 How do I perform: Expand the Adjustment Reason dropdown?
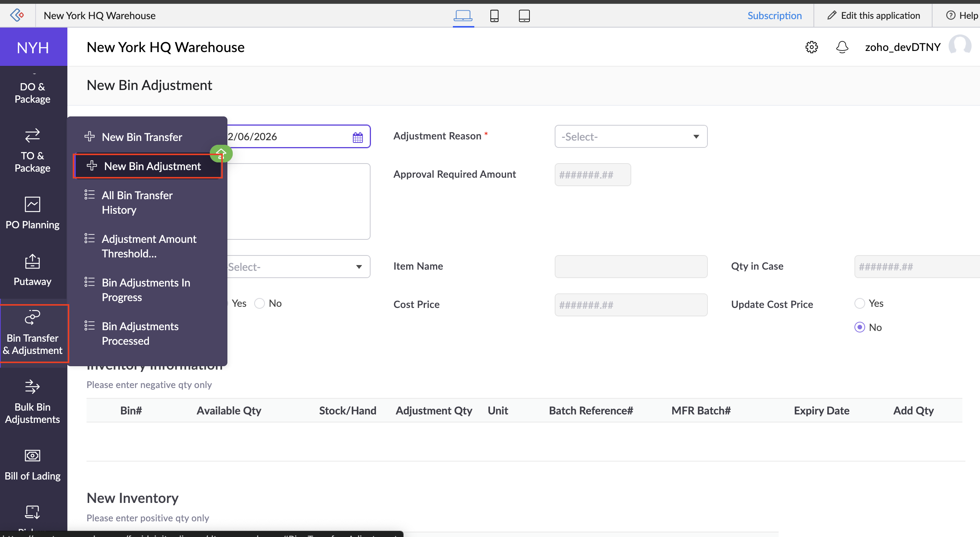point(630,136)
